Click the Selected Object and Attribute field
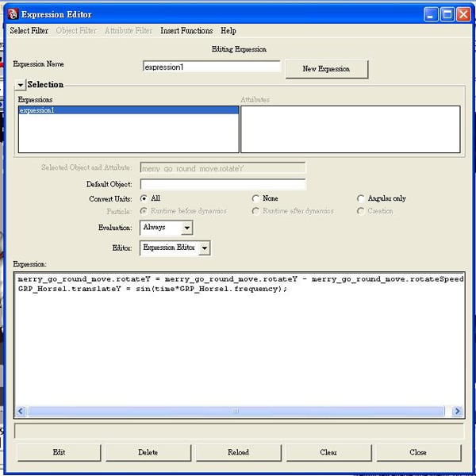This screenshot has width=476, height=476. [x=223, y=168]
